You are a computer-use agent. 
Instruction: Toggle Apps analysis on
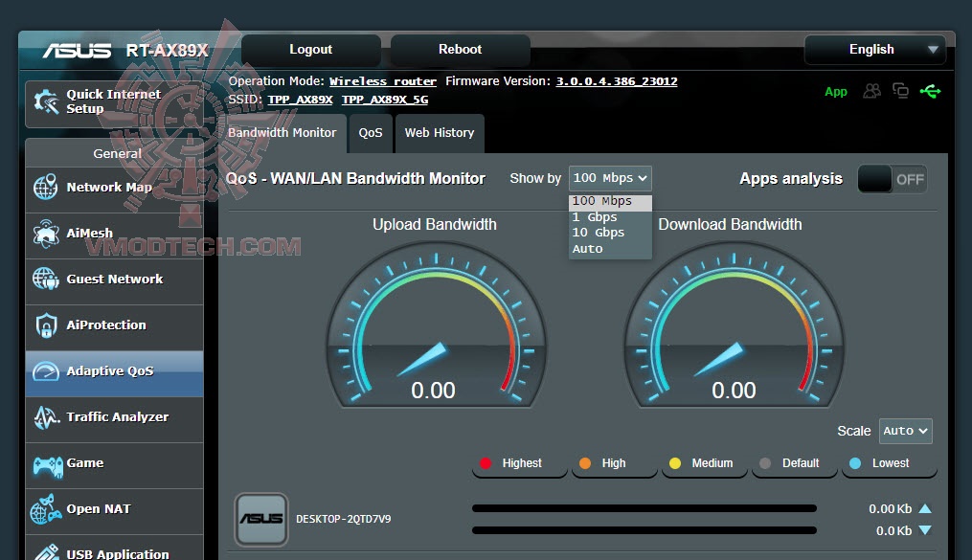click(x=892, y=179)
